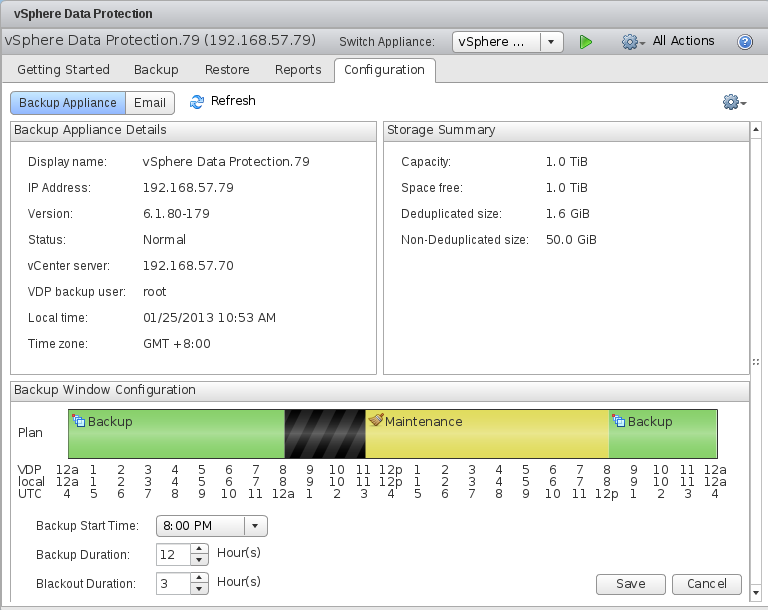The height and width of the screenshot is (610, 768).
Task: Click the Maintenance broom icon in Plan
Action: pyautogui.click(x=376, y=420)
